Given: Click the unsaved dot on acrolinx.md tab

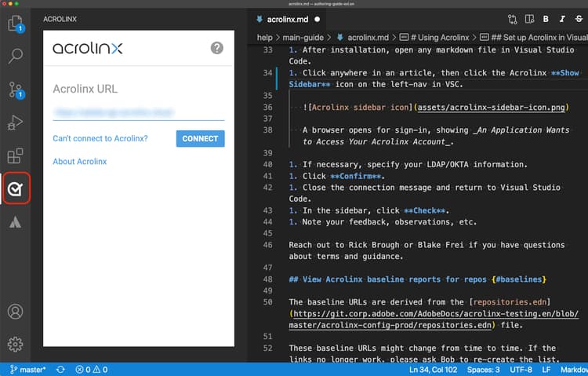Looking at the screenshot, I should click(x=318, y=20).
